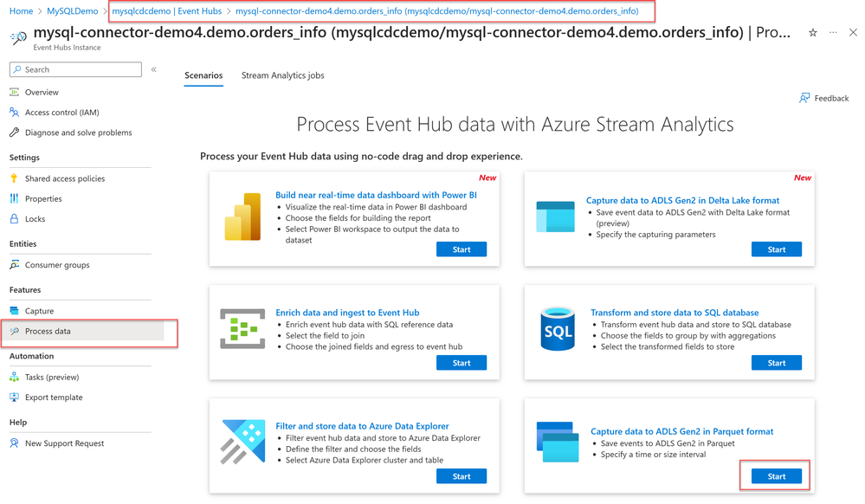Click the Power BI logo on dashboard card

242,216
